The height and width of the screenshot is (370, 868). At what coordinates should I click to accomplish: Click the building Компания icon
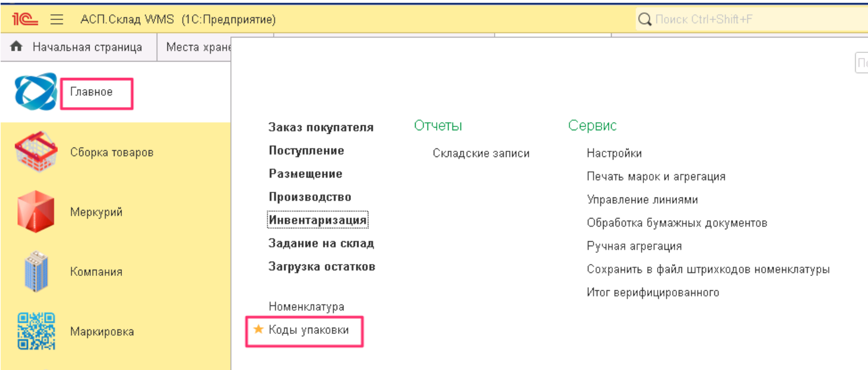pos(36,272)
